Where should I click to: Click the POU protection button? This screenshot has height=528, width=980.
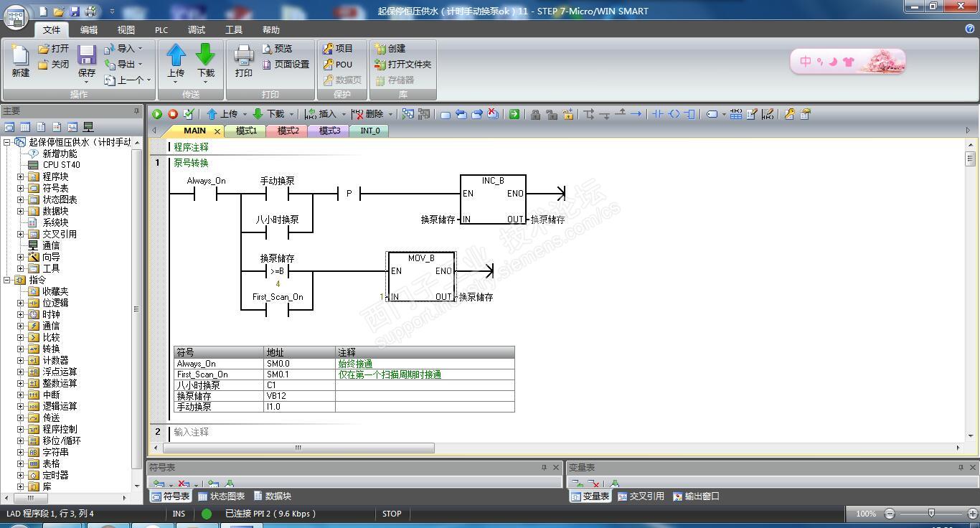point(337,64)
